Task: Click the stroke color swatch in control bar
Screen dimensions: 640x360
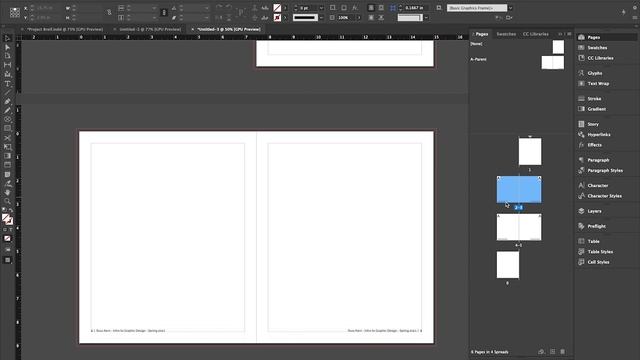Action: pos(277,18)
